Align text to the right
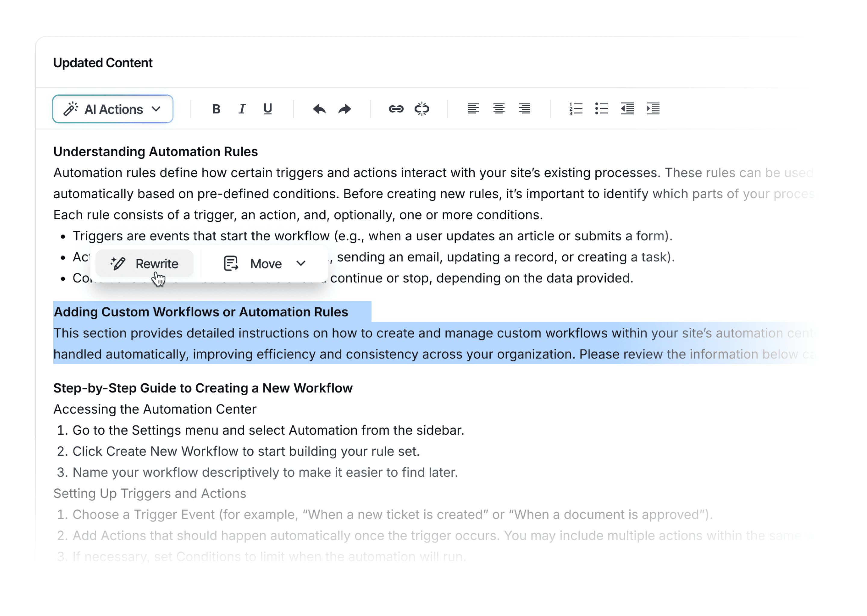867x616 pixels. click(x=525, y=109)
